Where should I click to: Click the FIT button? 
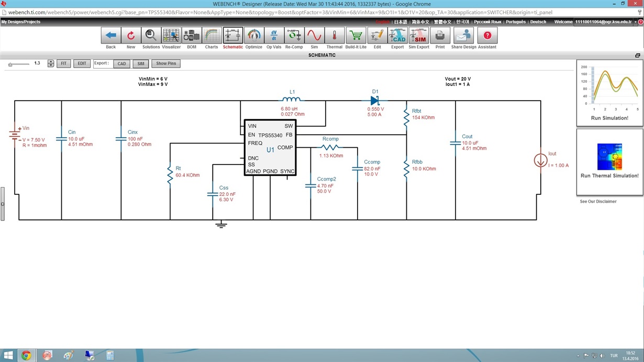pos(63,63)
